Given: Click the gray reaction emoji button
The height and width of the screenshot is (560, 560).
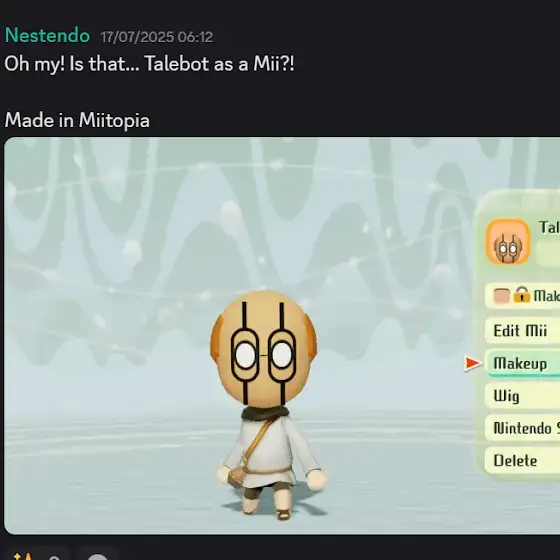Looking at the screenshot, I should tap(97, 556).
